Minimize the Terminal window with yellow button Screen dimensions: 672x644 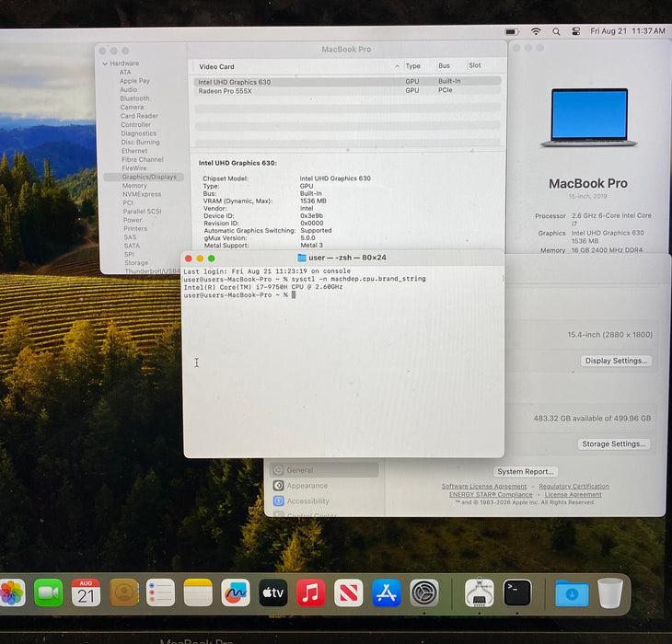(x=200, y=259)
